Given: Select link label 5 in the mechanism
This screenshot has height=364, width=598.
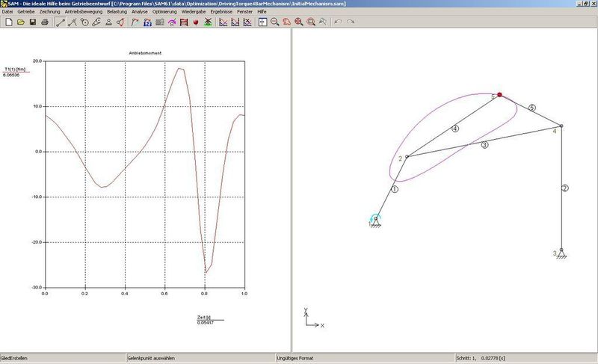Looking at the screenshot, I should pyautogui.click(x=532, y=108).
